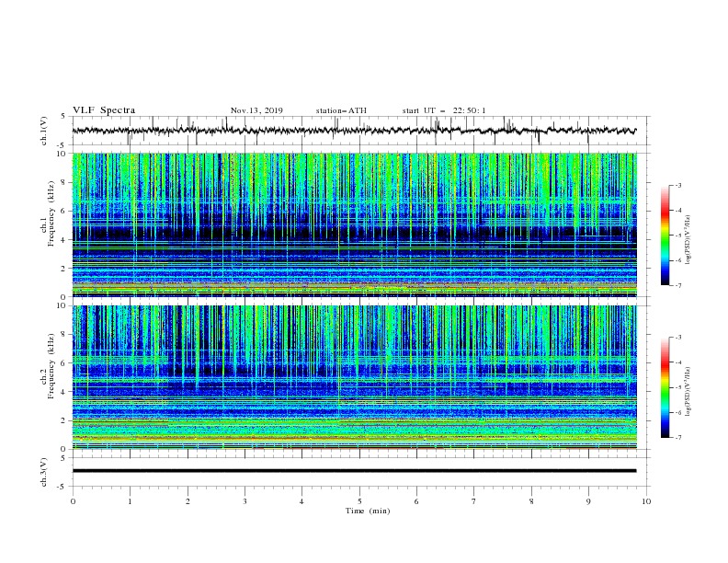Click the "-4" tick on ch.2 colorbar

677,362
